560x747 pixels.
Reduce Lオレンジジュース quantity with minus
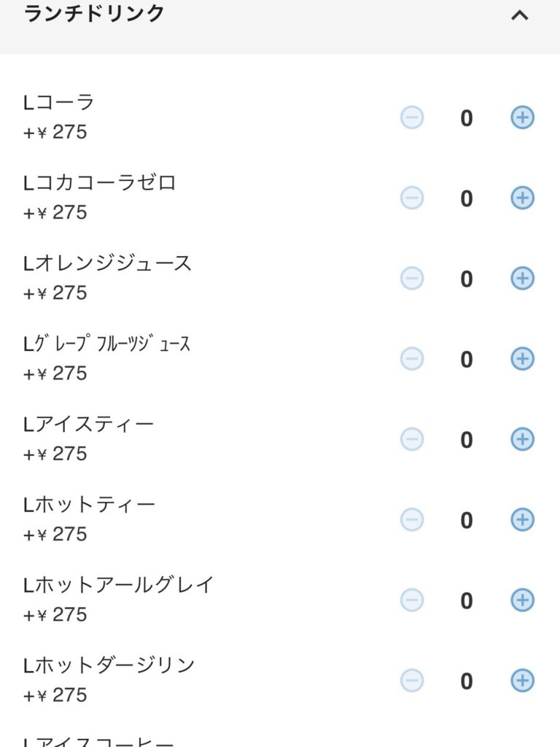pyautogui.click(x=412, y=279)
